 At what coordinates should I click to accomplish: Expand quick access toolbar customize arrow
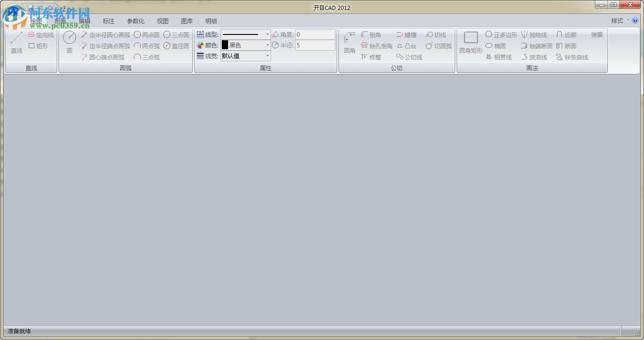point(64,8)
